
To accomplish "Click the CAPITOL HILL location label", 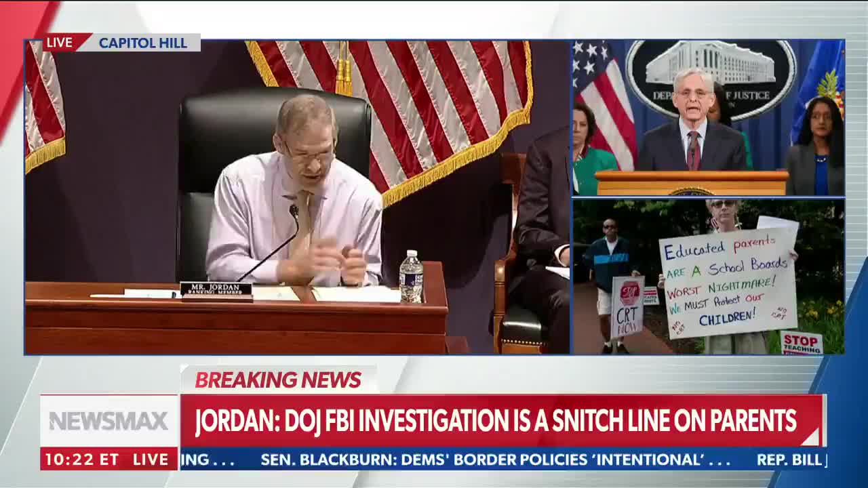I will click(143, 43).
